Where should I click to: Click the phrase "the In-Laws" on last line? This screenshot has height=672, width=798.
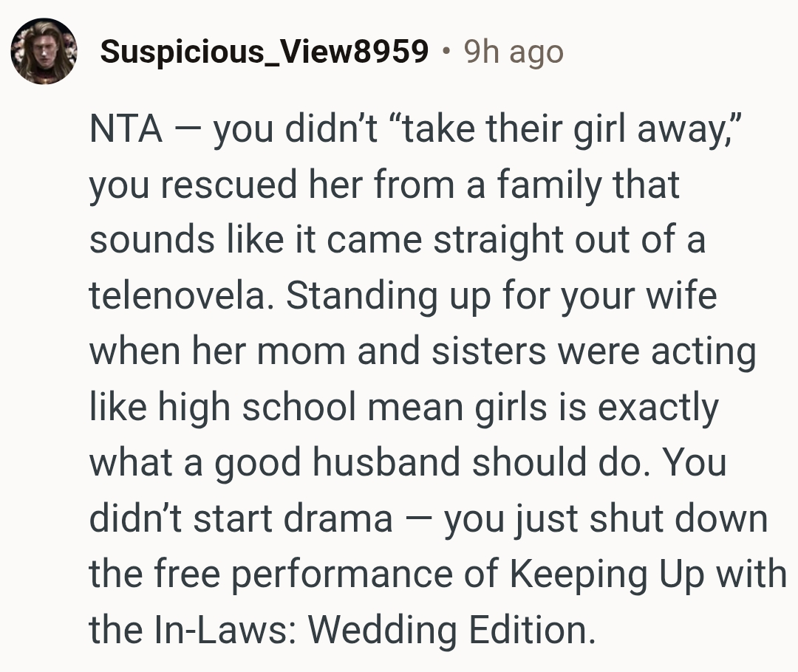pos(194,630)
